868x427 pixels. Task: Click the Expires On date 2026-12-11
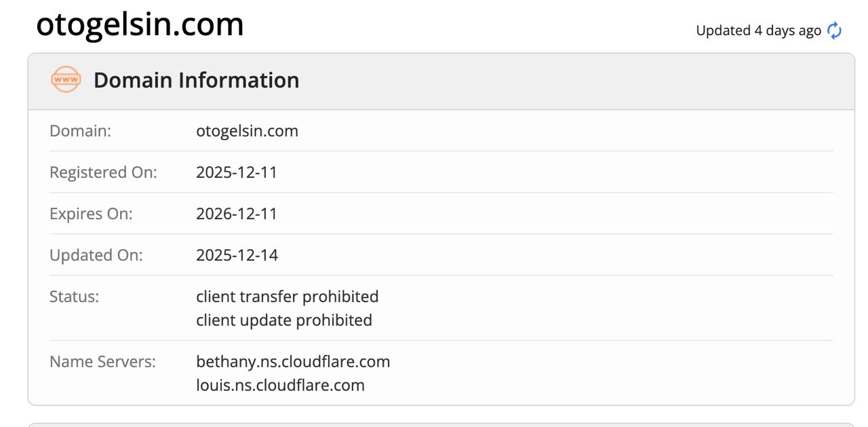[237, 214]
